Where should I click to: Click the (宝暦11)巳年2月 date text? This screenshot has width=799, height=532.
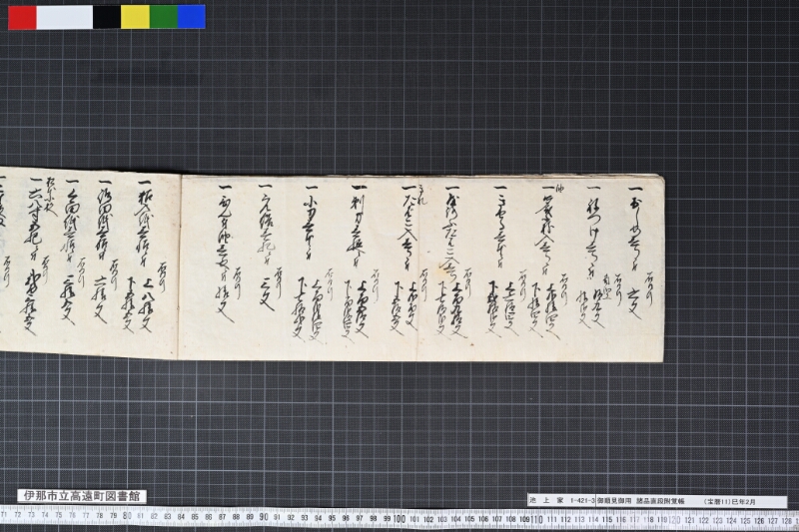tap(730, 501)
